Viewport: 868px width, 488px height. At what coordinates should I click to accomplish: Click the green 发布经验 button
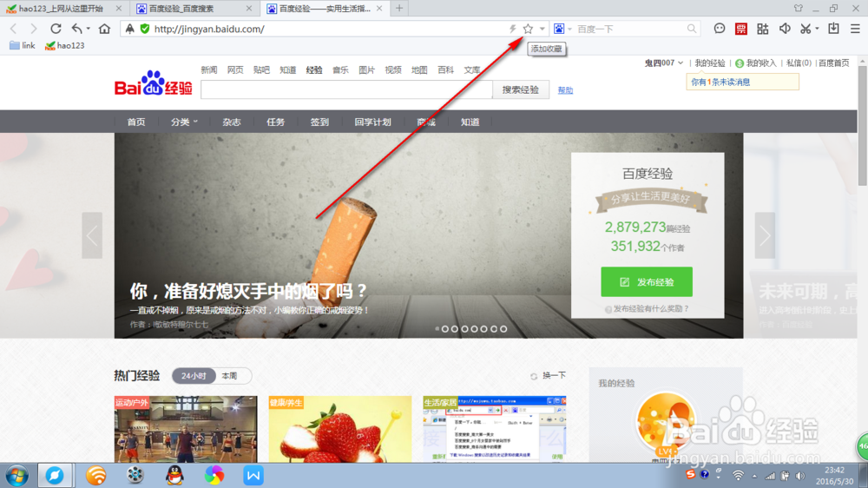[647, 282]
